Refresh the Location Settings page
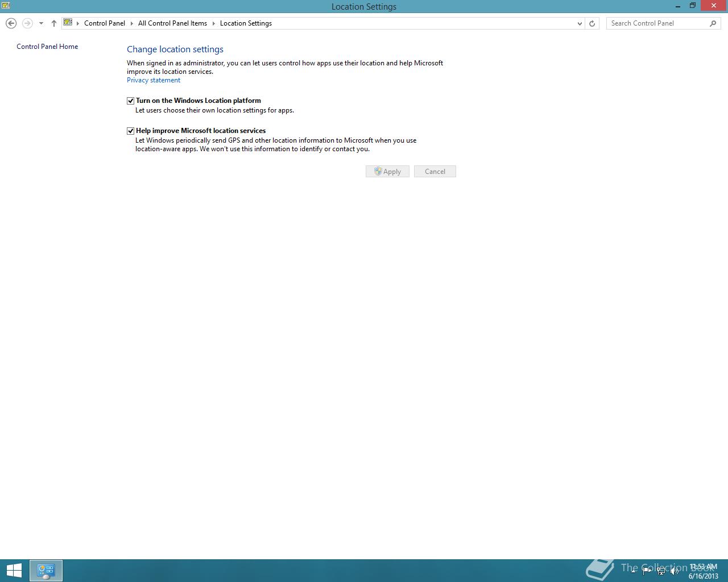The image size is (728, 582). pyautogui.click(x=592, y=23)
